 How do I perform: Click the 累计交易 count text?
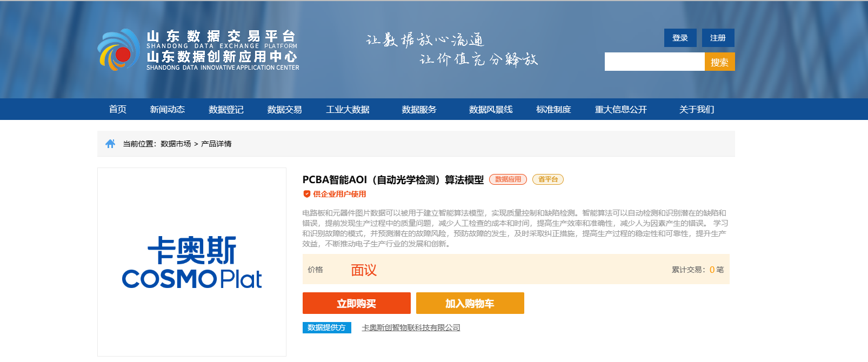tap(698, 270)
